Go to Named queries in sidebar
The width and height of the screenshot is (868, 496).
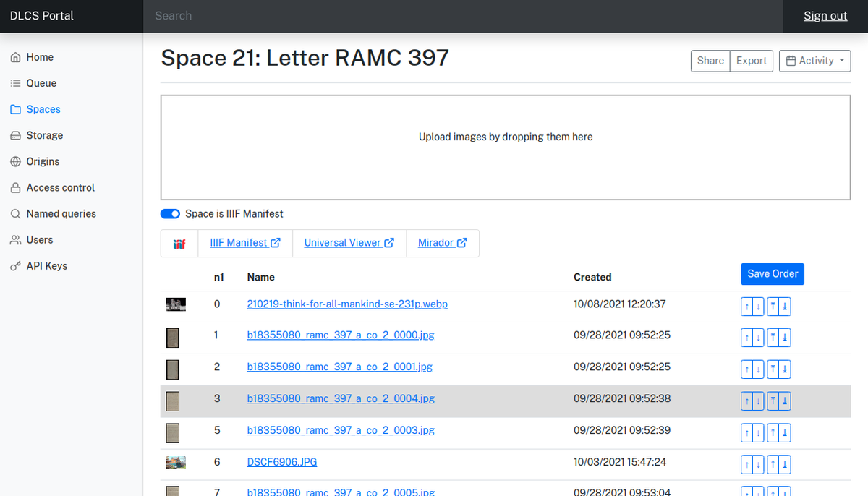click(x=61, y=213)
